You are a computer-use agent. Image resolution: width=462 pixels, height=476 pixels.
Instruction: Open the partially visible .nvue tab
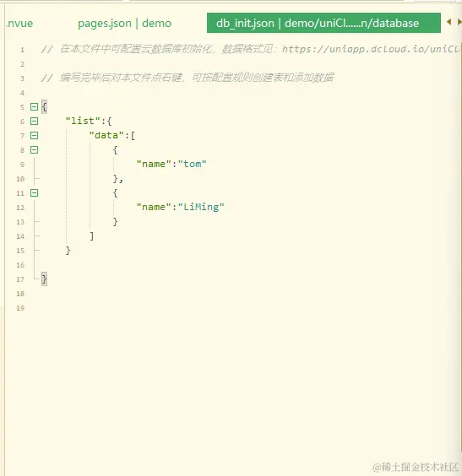(19, 24)
